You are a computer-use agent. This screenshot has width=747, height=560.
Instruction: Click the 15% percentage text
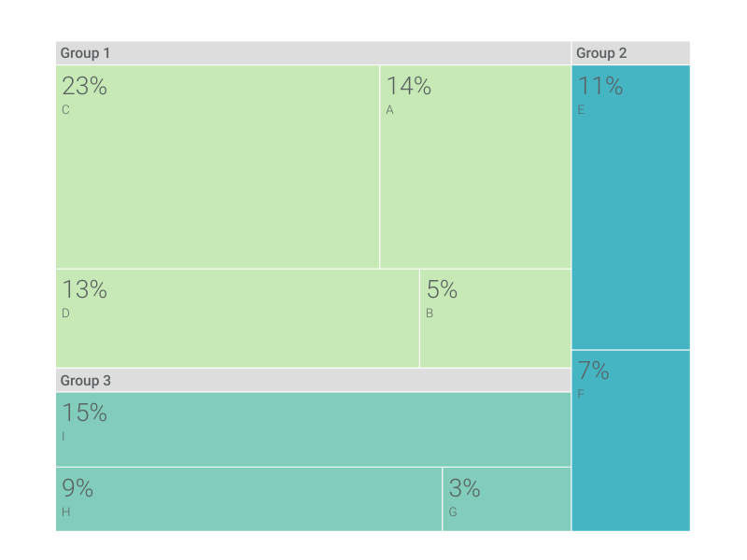(85, 413)
